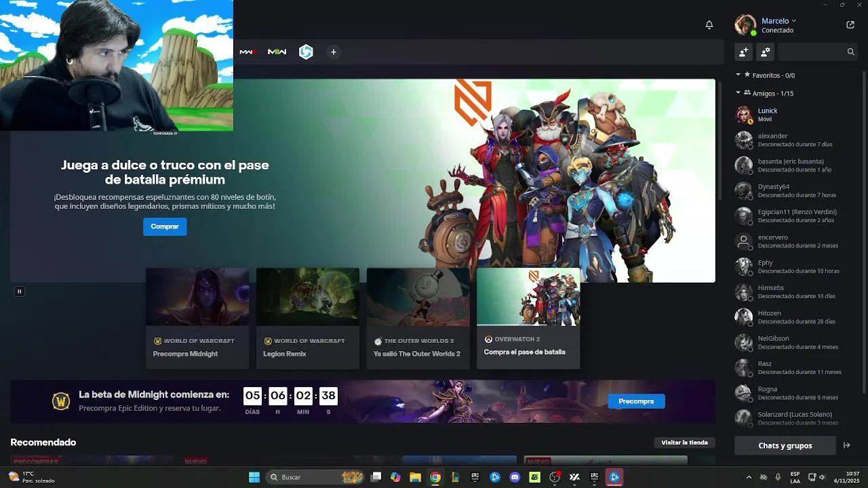Collapse the Amigos section
The height and width of the screenshot is (488, 868).
coord(738,93)
